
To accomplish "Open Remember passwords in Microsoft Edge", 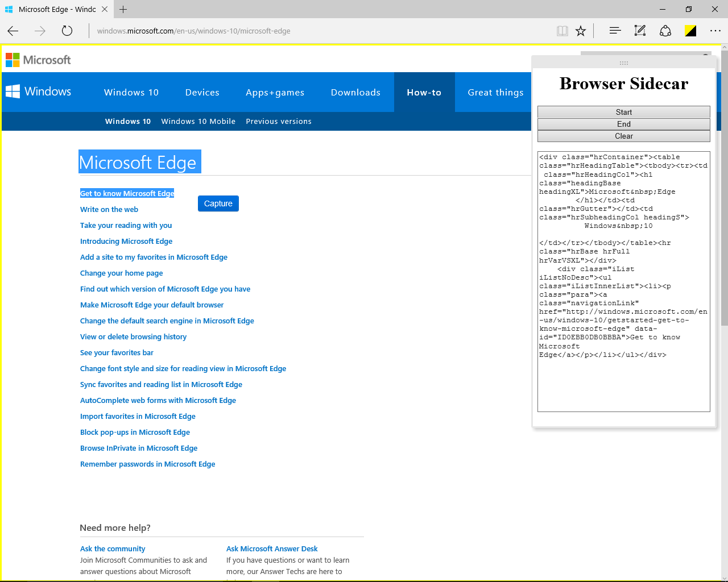I will (147, 464).
